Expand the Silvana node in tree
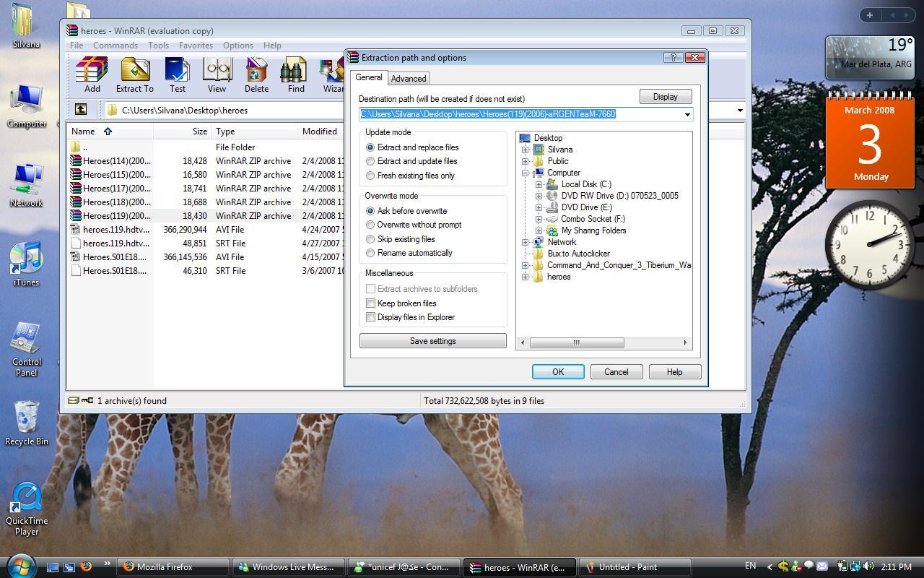Image resolution: width=924 pixels, height=578 pixels. coord(526,150)
